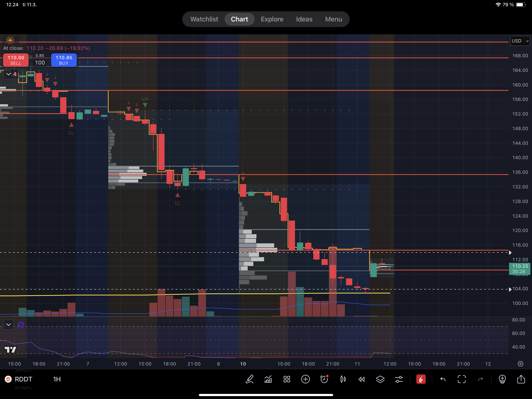Viewport: 532px width, 399px height.
Task: Change chart type with the candlestick icon
Action: tap(343, 379)
